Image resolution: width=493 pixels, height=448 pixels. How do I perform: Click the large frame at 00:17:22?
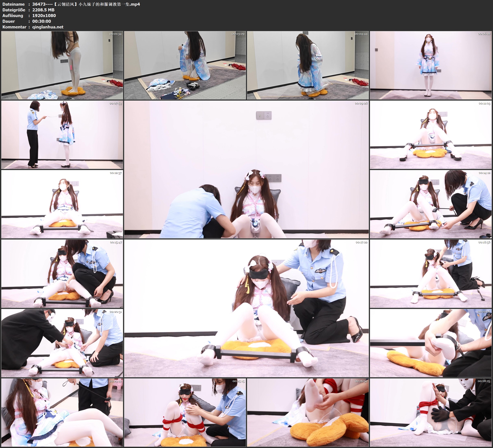pyautogui.click(x=247, y=308)
